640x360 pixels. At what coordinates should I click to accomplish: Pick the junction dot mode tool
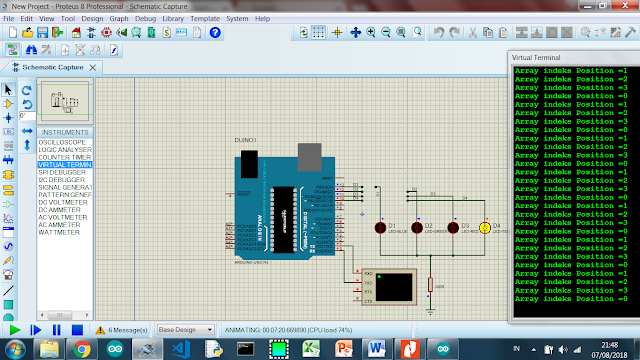tap(8, 118)
